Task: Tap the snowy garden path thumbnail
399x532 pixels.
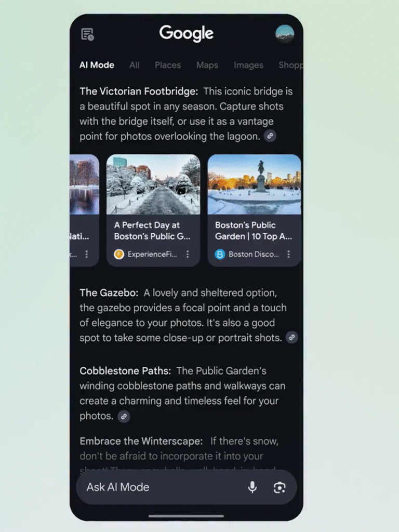Action: tap(153, 184)
